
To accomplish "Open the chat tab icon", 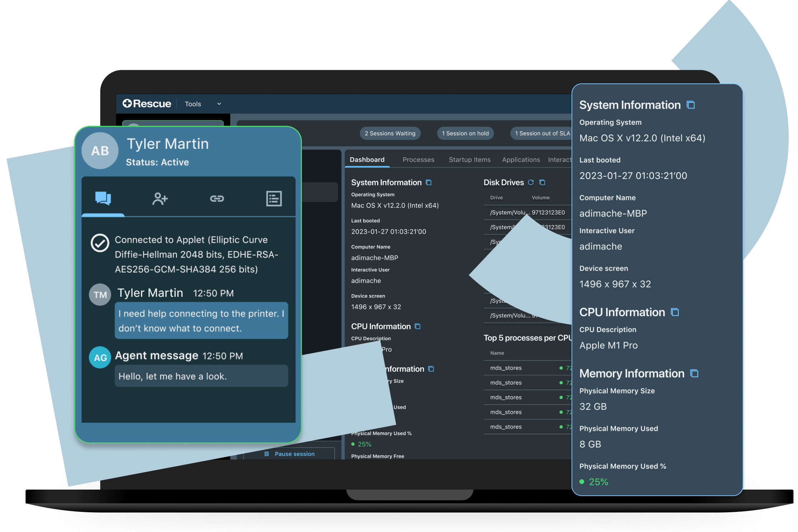I will click(x=103, y=198).
